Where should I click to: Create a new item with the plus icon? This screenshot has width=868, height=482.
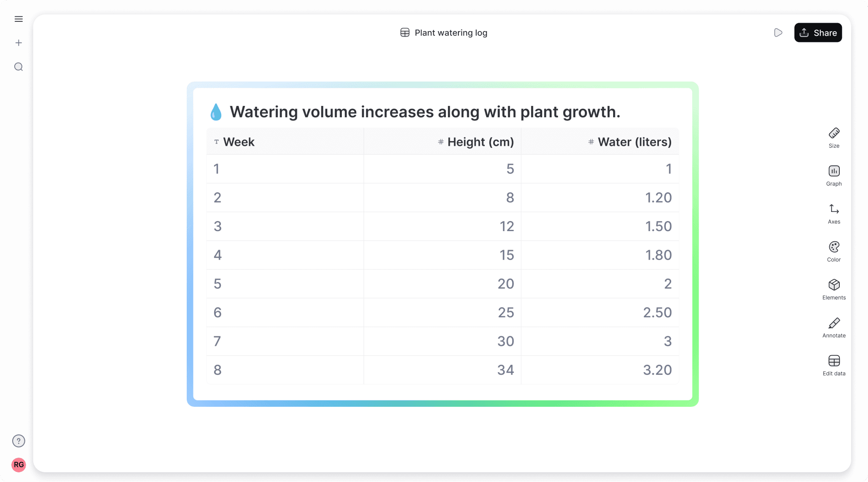click(19, 42)
